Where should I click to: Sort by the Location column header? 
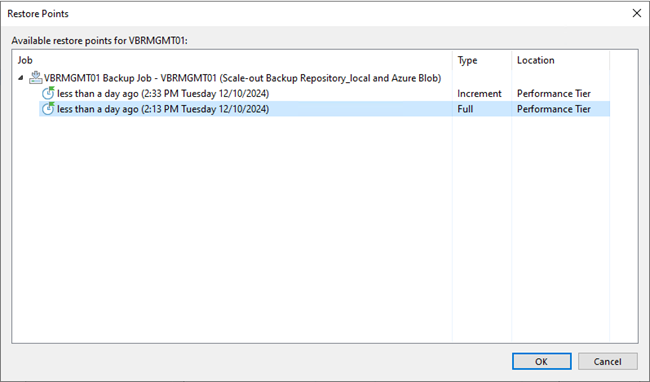click(560, 60)
